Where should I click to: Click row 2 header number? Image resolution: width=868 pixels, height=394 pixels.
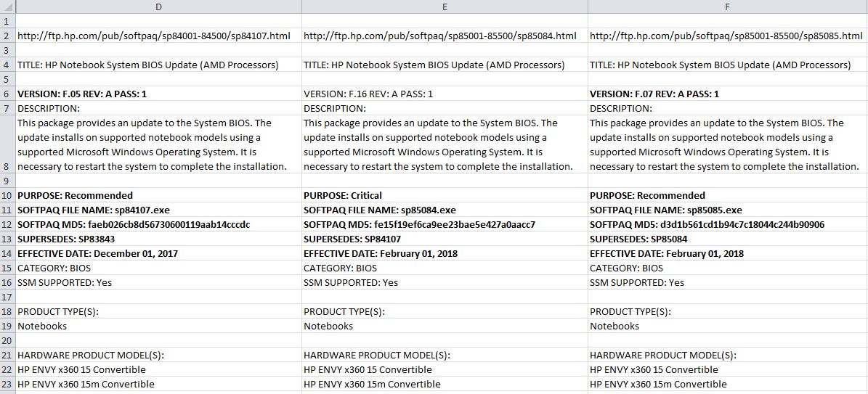(7, 36)
